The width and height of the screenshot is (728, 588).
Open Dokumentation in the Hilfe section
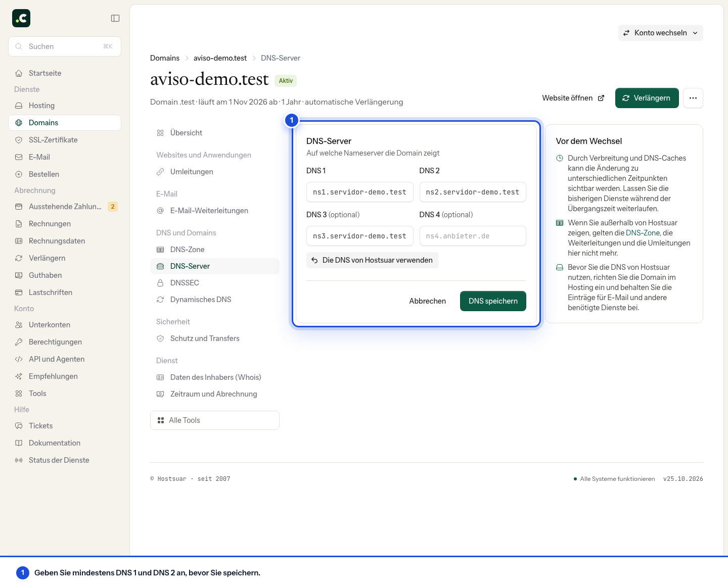[x=65, y=443]
